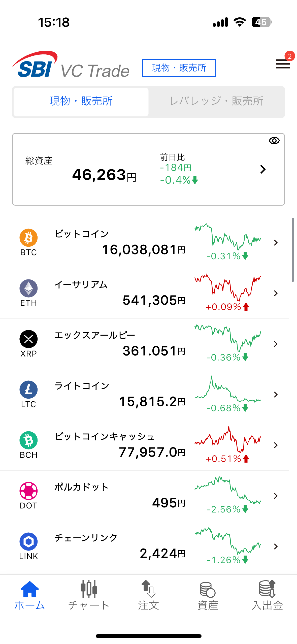Tap the outlined 現物・販売所 header button

click(x=179, y=68)
